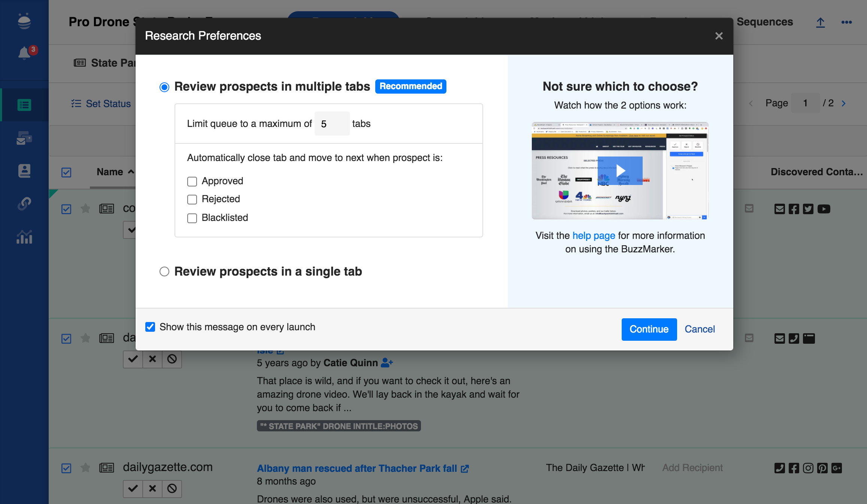Star the dailygazette.com prospect
The image size is (867, 504).
pyautogui.click(x=85, y=468)
